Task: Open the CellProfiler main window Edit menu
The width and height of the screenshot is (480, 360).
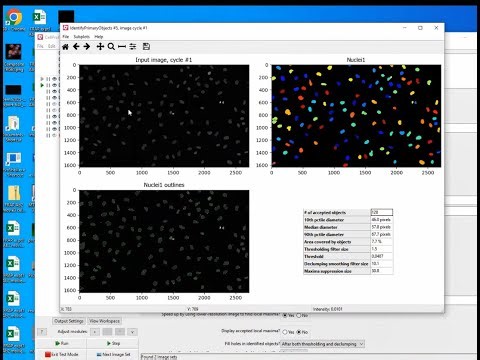Action: (51, 46)
